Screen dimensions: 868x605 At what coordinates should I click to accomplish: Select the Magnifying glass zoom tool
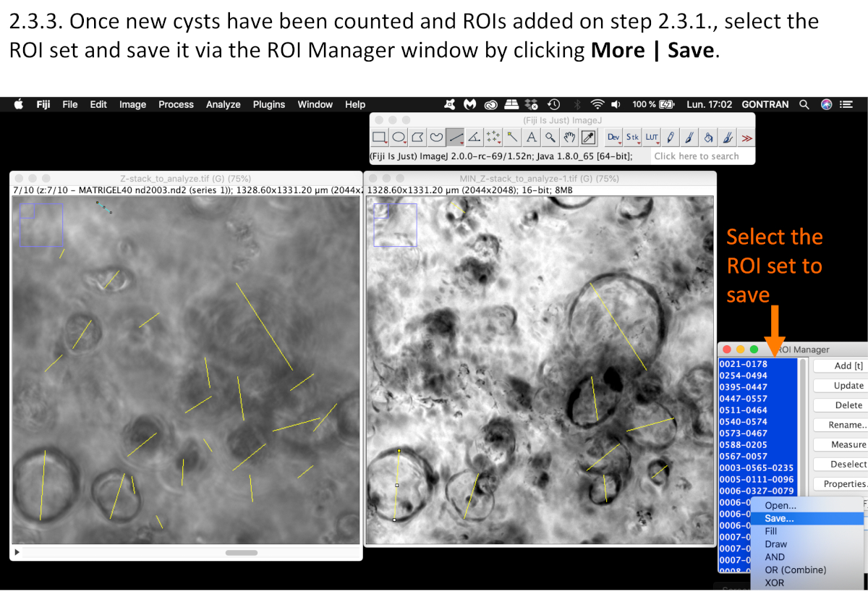pyautogui.click(x=550, y=137)
